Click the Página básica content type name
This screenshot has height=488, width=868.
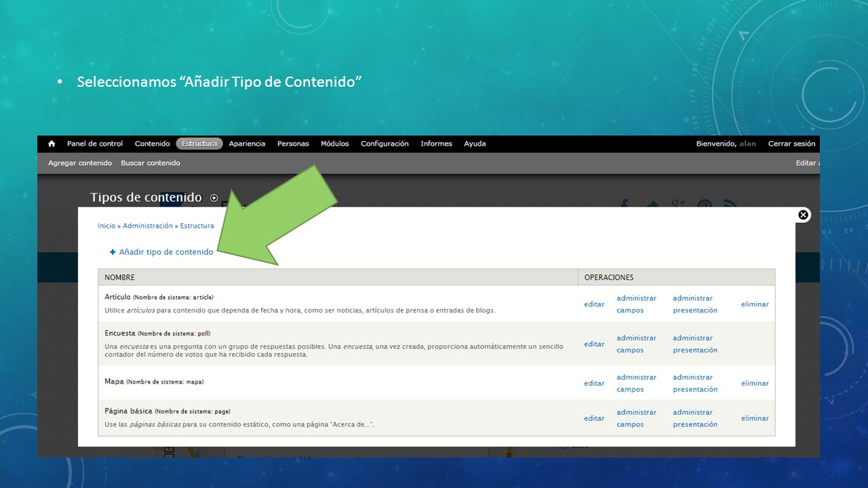[x=128, y=411]
